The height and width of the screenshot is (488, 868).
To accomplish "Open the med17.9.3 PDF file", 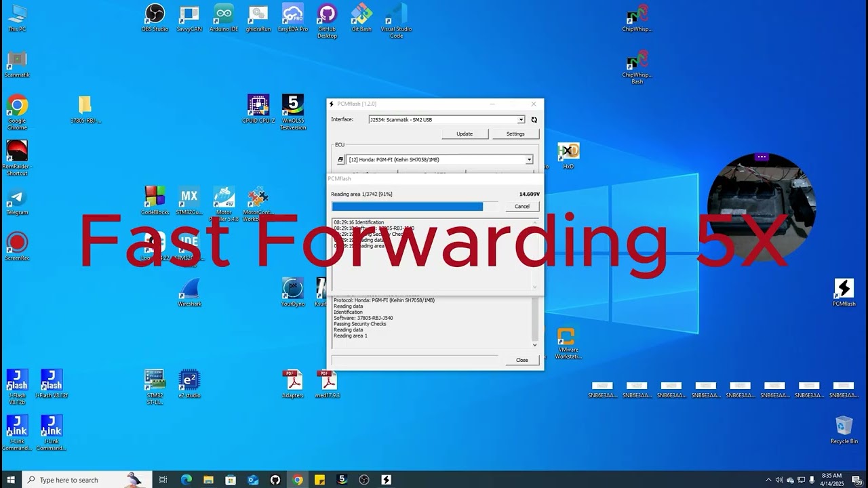I will (x=327, y=383).
